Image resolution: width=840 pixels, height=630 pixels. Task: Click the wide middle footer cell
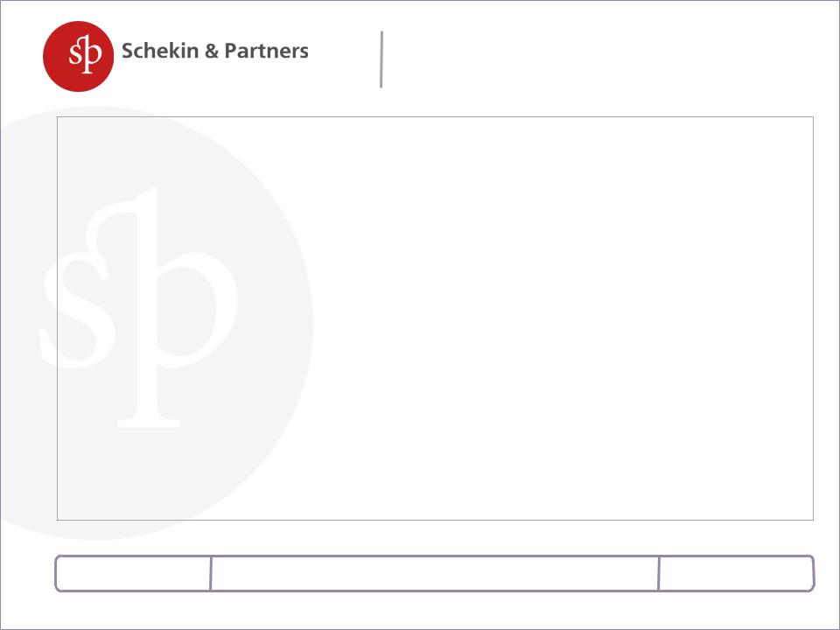click(435, 574)
